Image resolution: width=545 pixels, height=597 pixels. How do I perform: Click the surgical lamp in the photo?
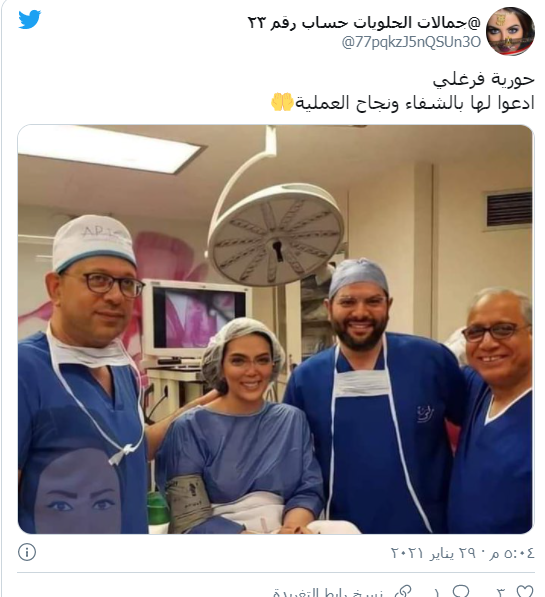pos(276,233)
